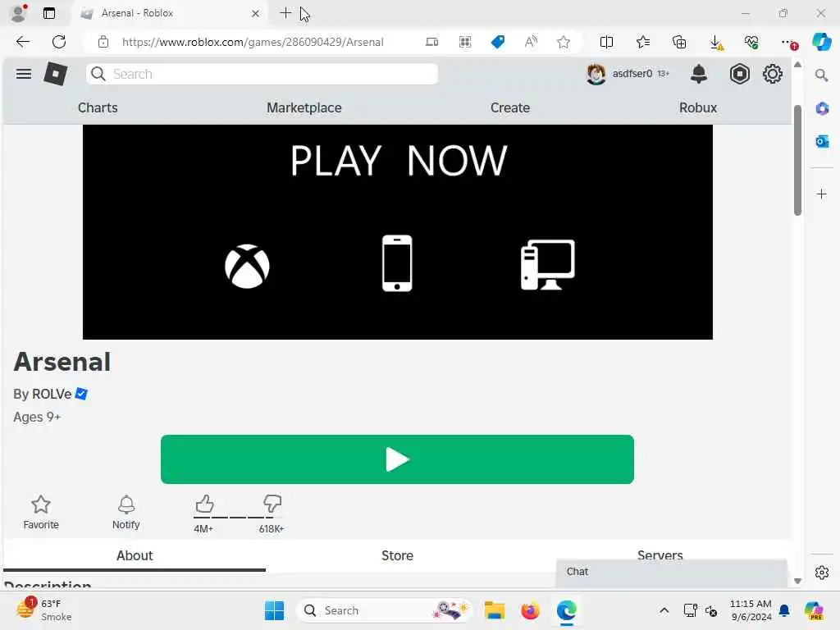The image size is (840, 630).
Task: Click the scrollbar down arrow
Action: point(797,581)
